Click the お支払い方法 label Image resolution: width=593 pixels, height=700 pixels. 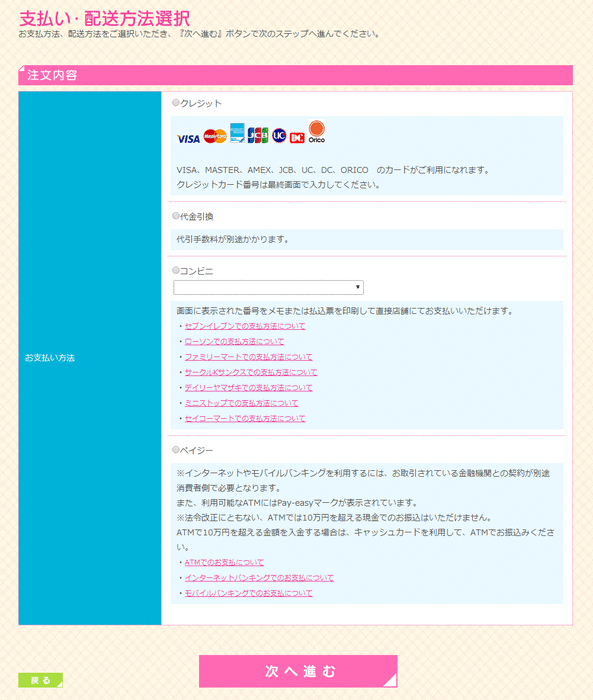(x=50, y=358)
